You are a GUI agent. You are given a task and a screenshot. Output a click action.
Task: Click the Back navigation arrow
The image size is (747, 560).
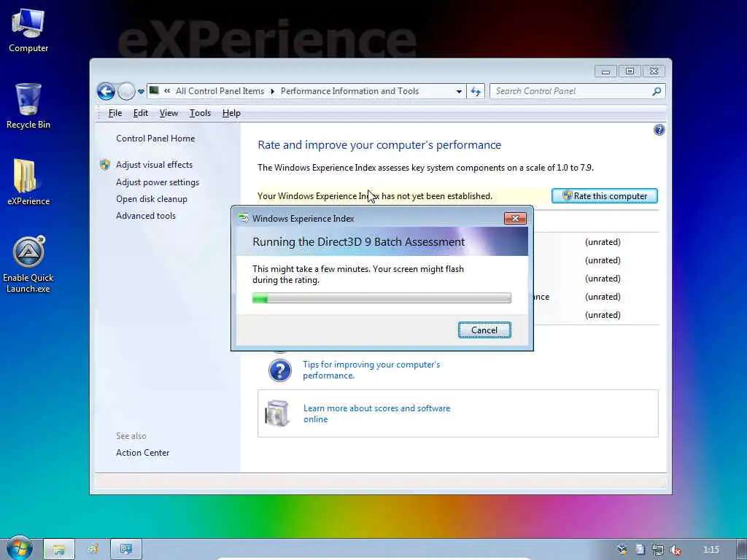pos(106,91)
